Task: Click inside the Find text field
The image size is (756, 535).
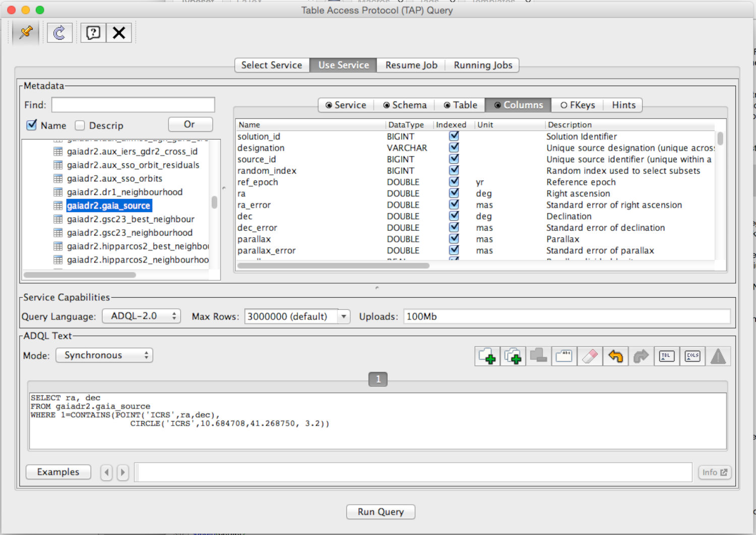Action: click(133, 105)
